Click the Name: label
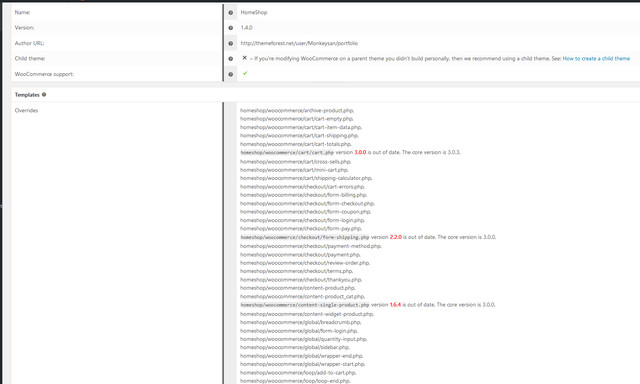 pyautogui.click(x=22, y=13)
